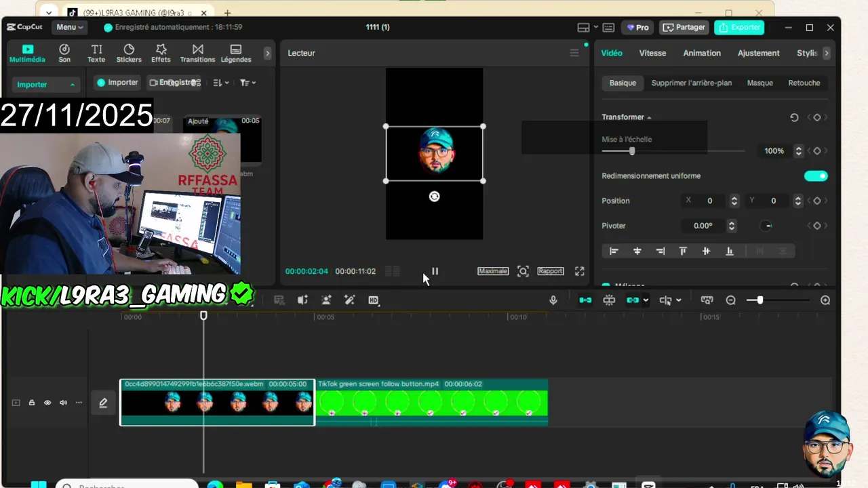
Task: Expand the Importer sidebar section
Action: [x=45, y=85]
